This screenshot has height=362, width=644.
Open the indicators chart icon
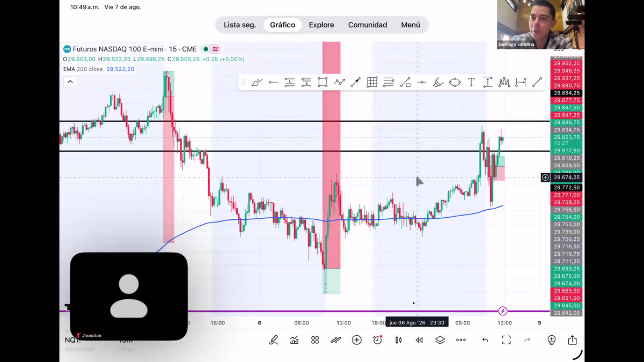[294, 340]
